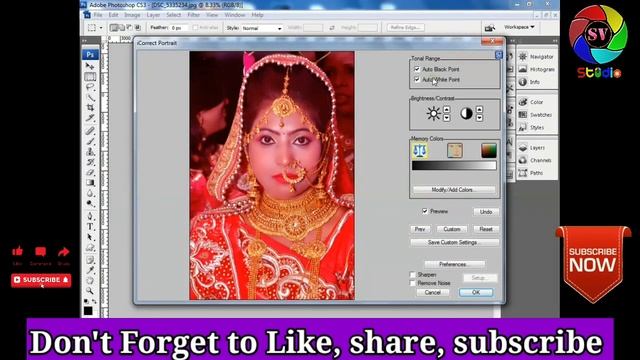Open the Image menu
Image resolution: width=640 pixels, height=360 pixels.
point(132,15)
